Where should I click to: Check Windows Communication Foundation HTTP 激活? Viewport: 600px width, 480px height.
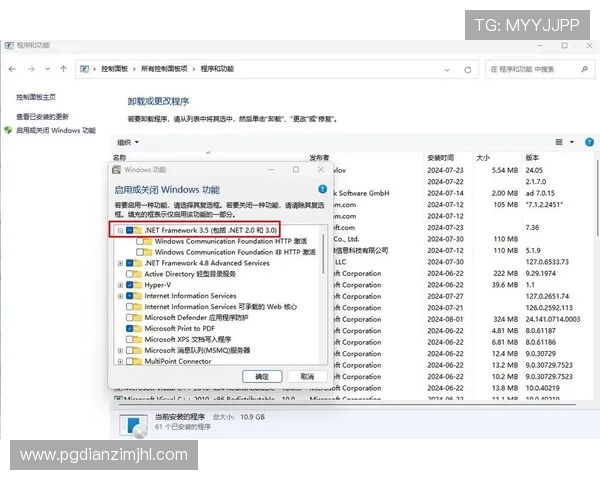[140, 242]
